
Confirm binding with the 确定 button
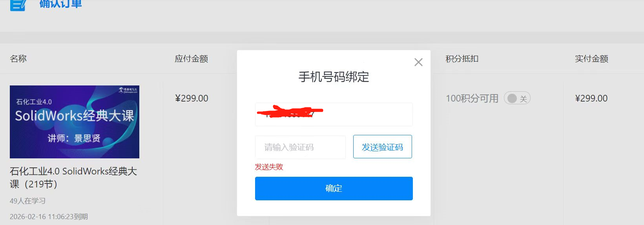[x=334, y=189]
